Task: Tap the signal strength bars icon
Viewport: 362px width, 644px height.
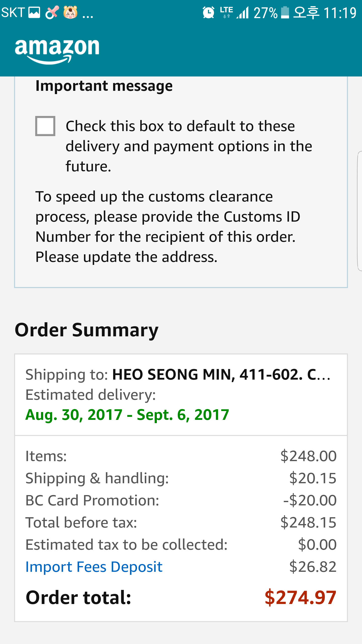Action: [242, 13]
